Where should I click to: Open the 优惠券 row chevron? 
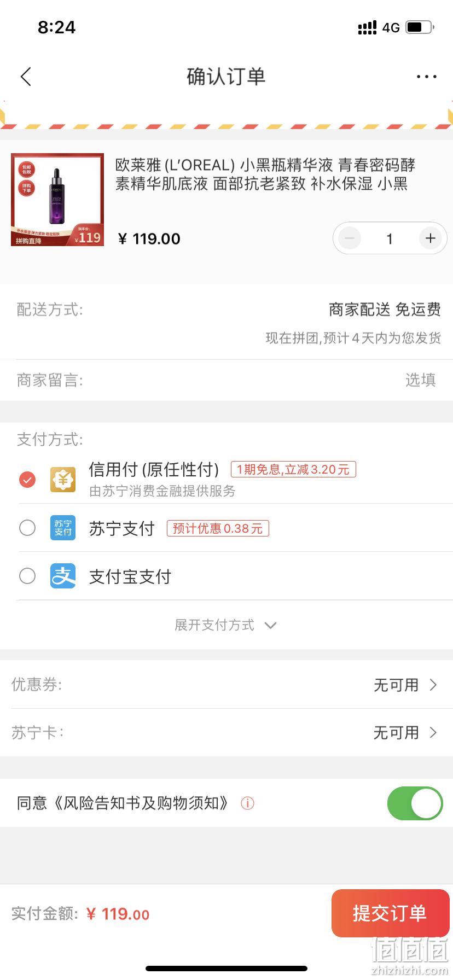433,685
